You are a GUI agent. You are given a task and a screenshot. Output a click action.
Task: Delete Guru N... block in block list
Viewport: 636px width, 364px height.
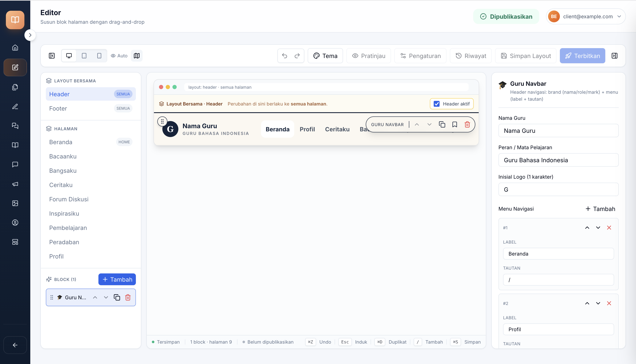click(x=128, y=297)
